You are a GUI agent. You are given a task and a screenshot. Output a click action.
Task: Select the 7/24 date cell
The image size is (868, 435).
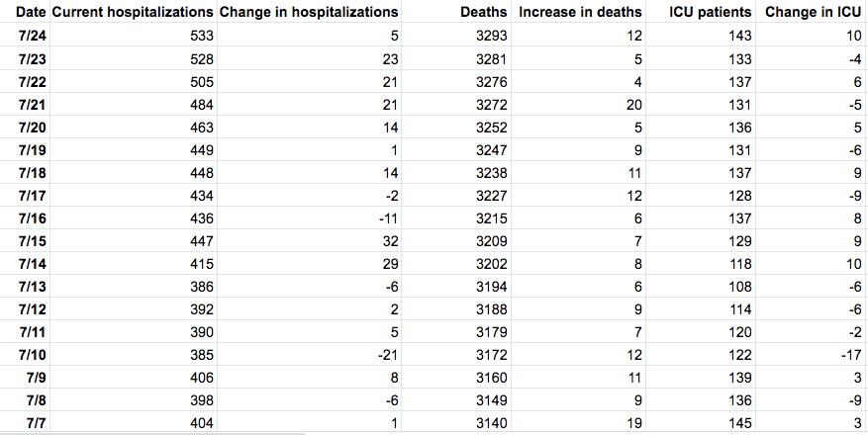[x=31, y=36]
